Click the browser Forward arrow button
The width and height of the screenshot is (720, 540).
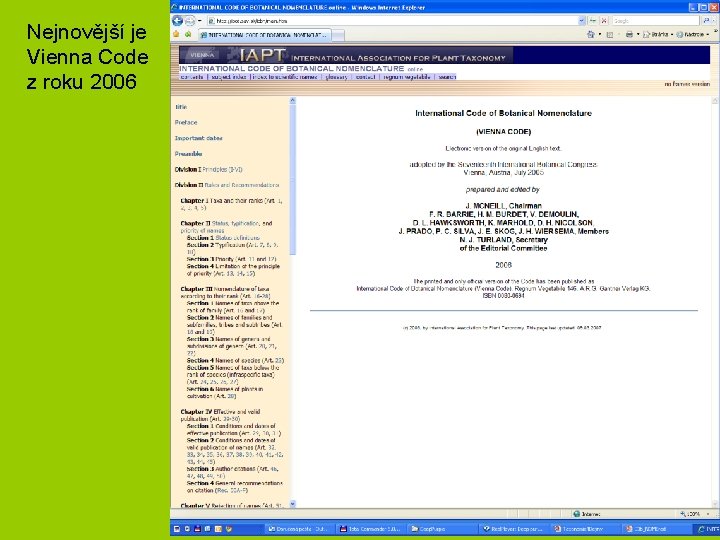189,21
